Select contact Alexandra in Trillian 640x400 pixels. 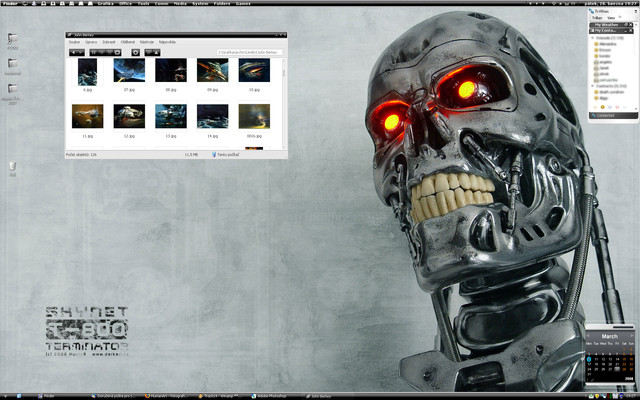pyautogui.click(x=607, y=44)
